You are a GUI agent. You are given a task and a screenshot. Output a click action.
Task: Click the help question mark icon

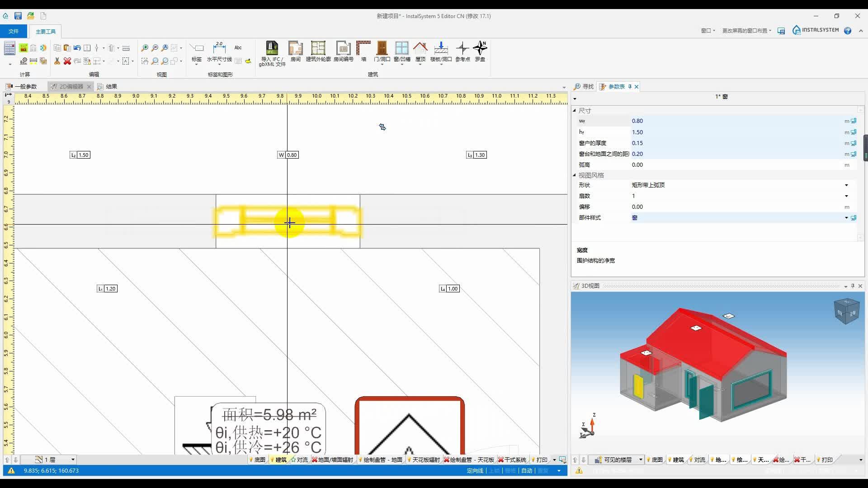pos(848,31)
